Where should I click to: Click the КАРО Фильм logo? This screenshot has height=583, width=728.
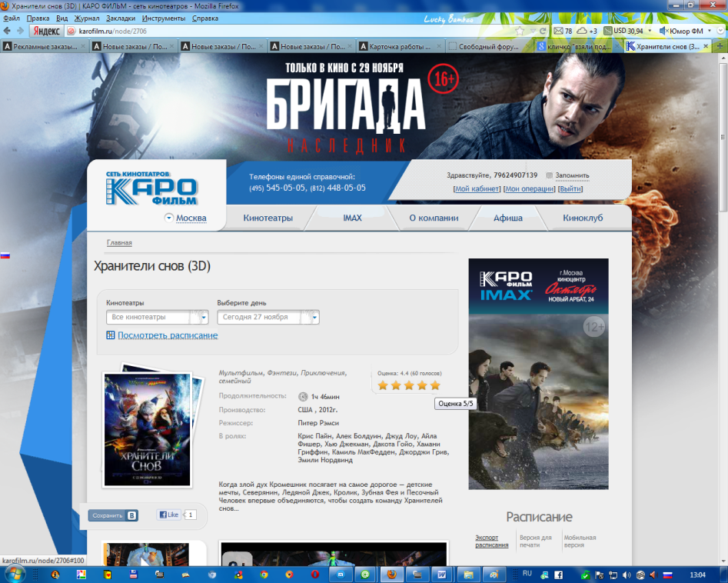151,188
